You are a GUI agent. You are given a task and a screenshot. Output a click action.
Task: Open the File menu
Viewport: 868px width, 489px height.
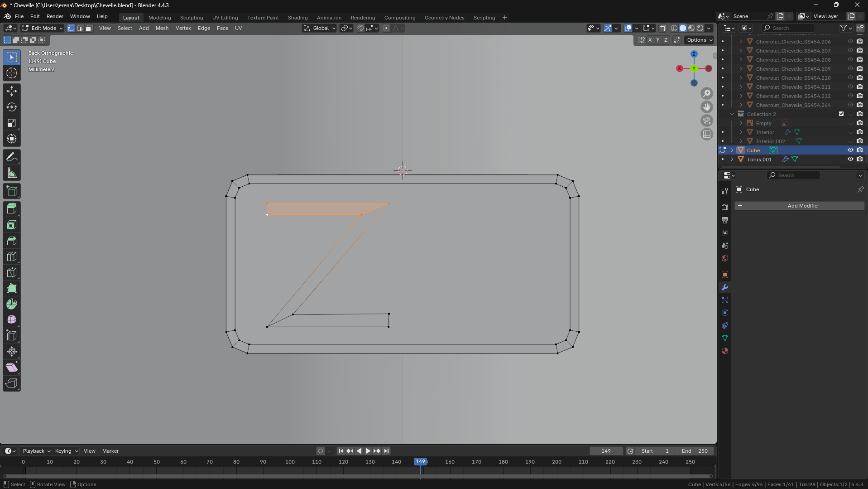(x=19, y=16)
